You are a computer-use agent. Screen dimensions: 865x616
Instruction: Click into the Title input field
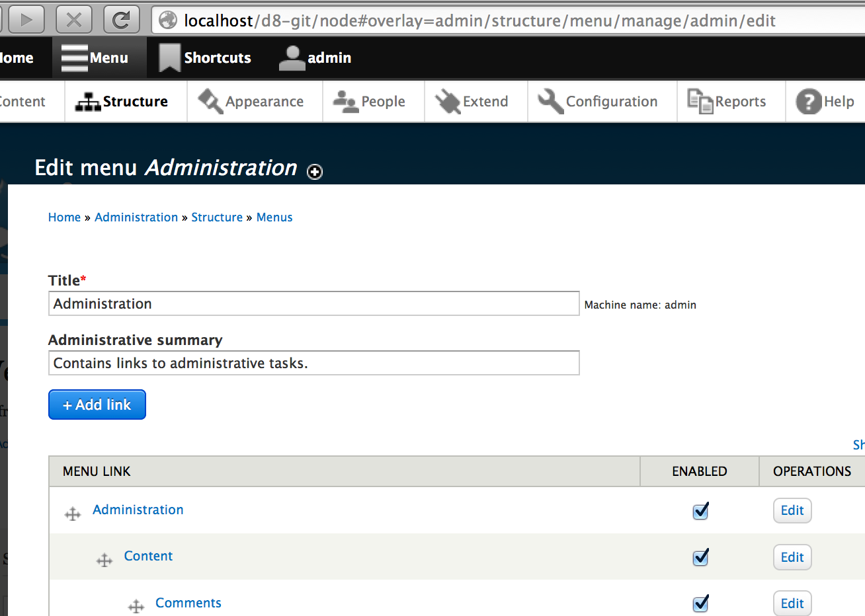314,303
